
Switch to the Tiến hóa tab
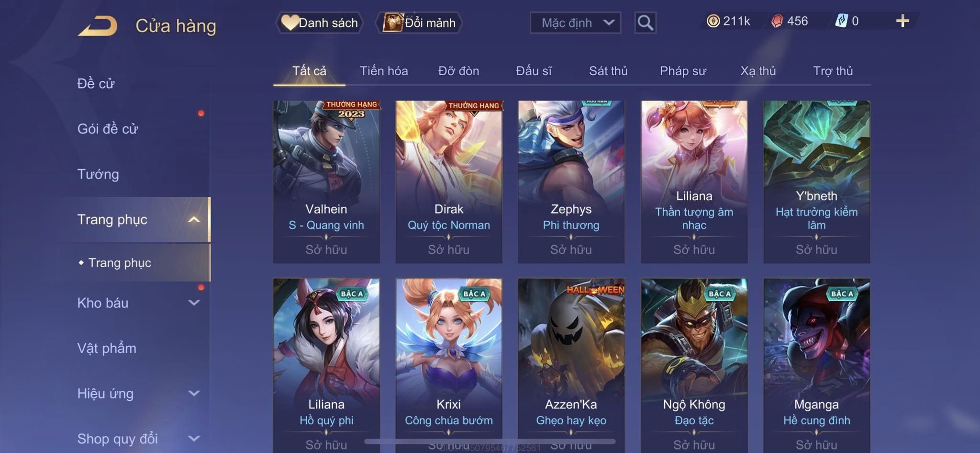pos(384,71)
